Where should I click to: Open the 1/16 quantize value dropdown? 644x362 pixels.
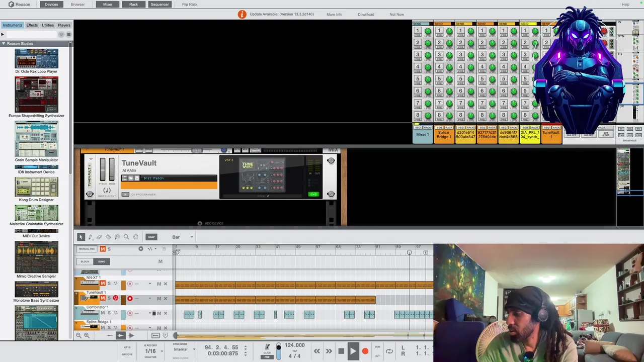pos(153,351)
